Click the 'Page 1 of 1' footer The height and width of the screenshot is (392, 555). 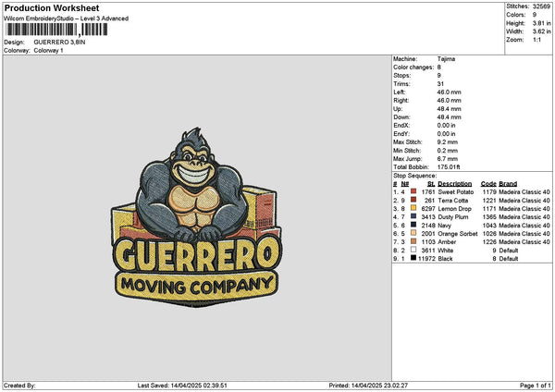tap(536, 386)
